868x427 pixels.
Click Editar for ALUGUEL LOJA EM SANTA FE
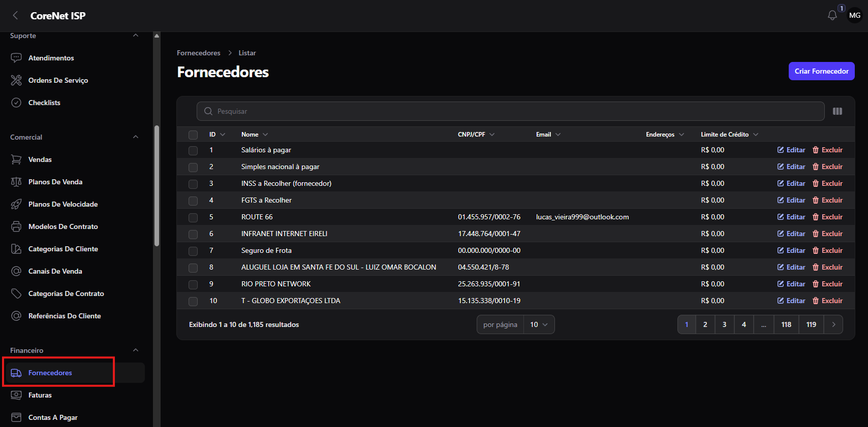(x=791, y=267)
